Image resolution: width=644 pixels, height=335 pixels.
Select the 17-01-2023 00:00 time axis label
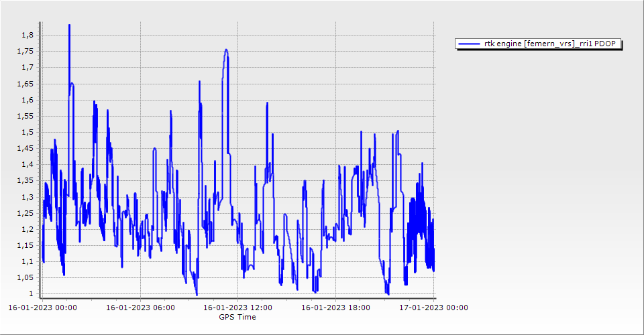click(x=434, y=308)
